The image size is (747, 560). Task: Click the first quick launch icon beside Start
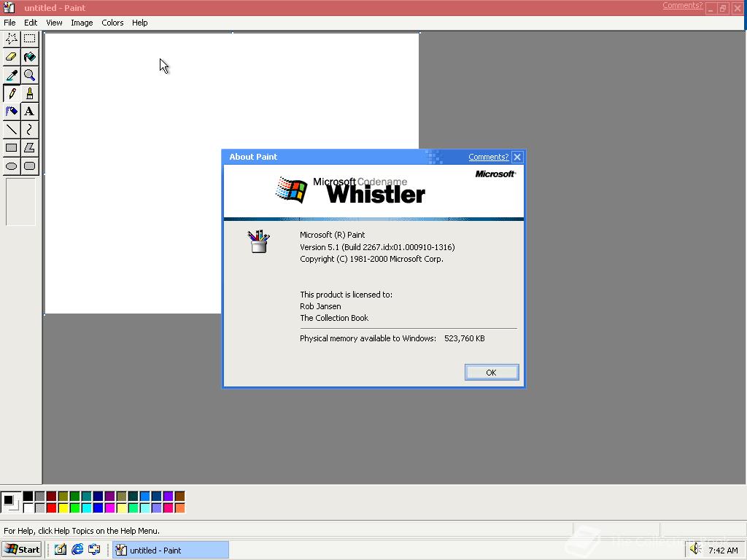click(60, 550)
